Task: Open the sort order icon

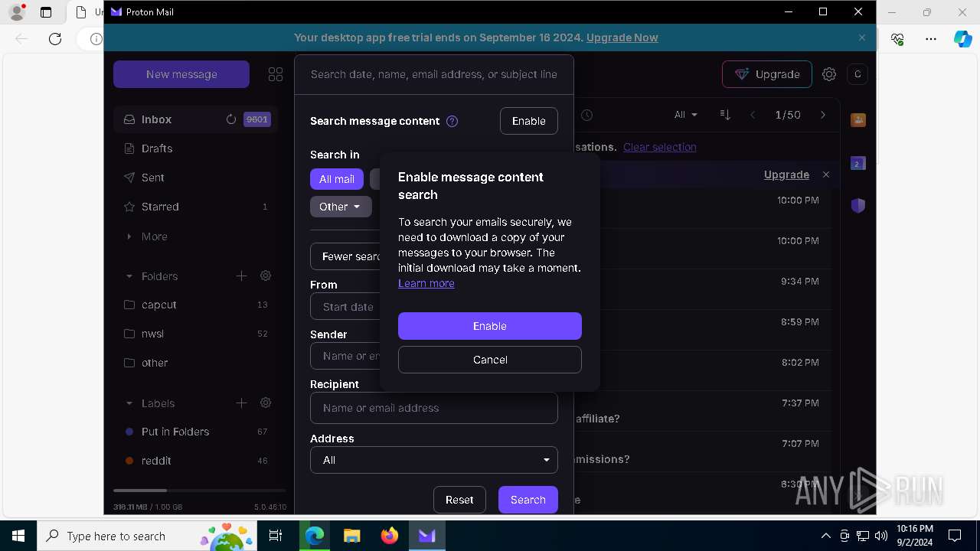Action: click(x=725, y=115)
